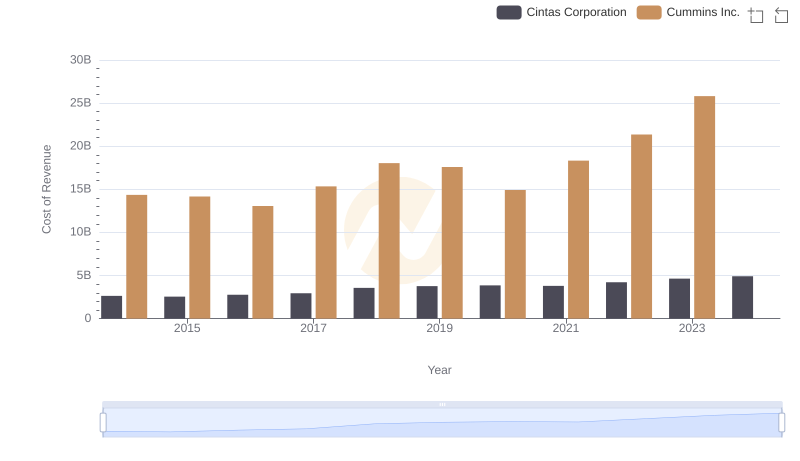Click the Cintas 2020 bar
The height and width of the screenshot is (461, 800).
(x=490, y=302)
